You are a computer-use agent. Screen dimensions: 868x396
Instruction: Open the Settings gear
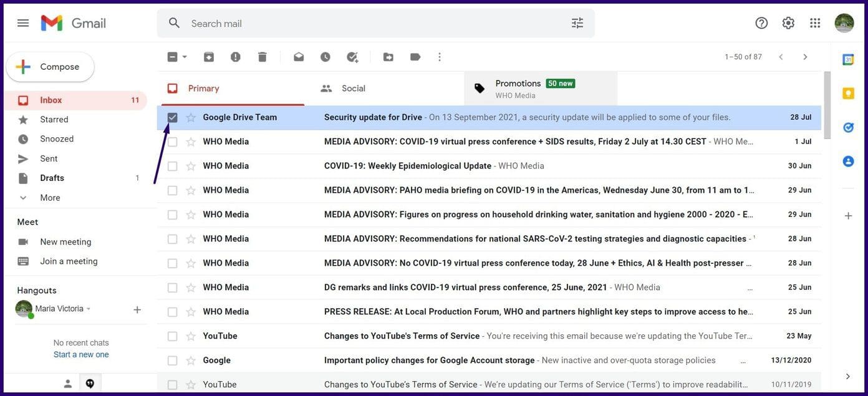[x=788, y=23]
